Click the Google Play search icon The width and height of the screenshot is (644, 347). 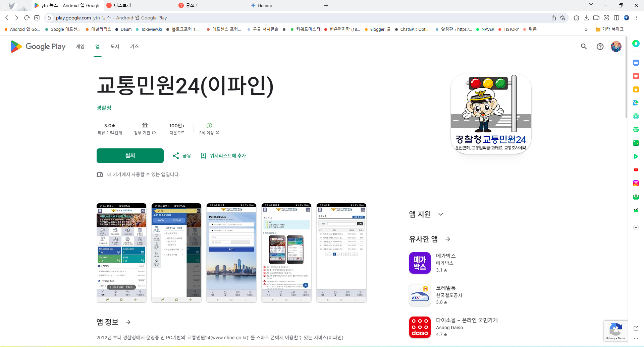[x=584, y=47]
